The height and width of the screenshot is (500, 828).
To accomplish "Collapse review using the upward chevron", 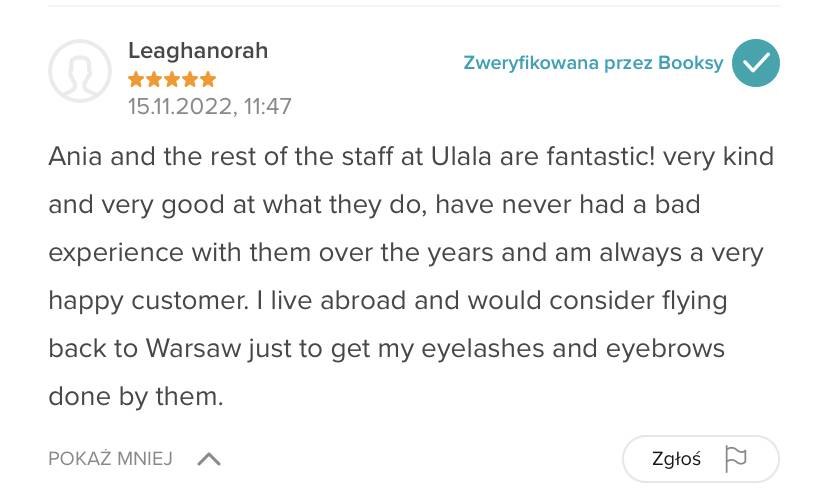I will (209, 459).
